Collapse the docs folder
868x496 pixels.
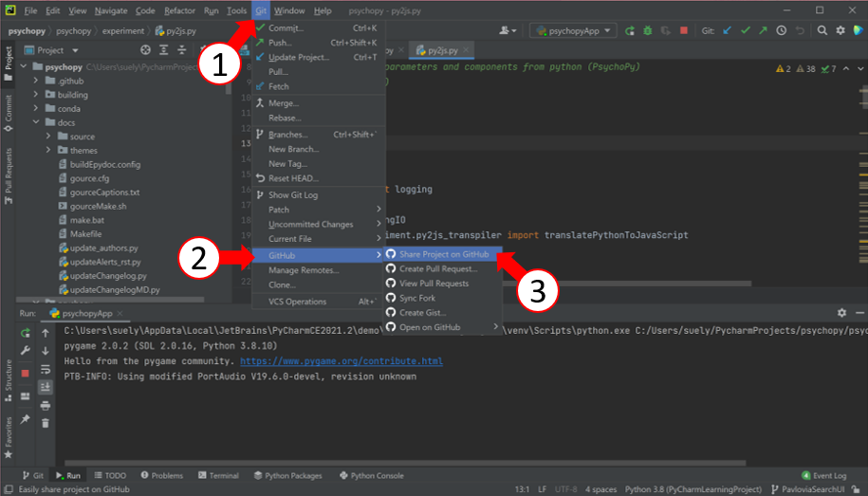pos(36,122)
